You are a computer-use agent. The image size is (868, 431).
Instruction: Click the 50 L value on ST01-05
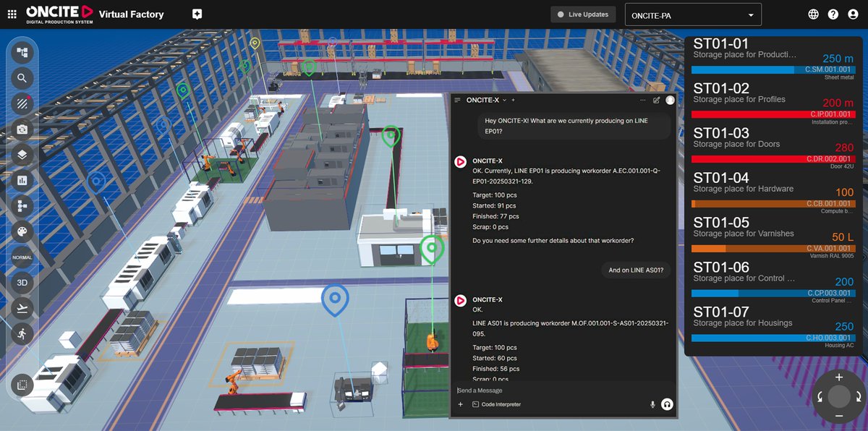coord(843,237)
